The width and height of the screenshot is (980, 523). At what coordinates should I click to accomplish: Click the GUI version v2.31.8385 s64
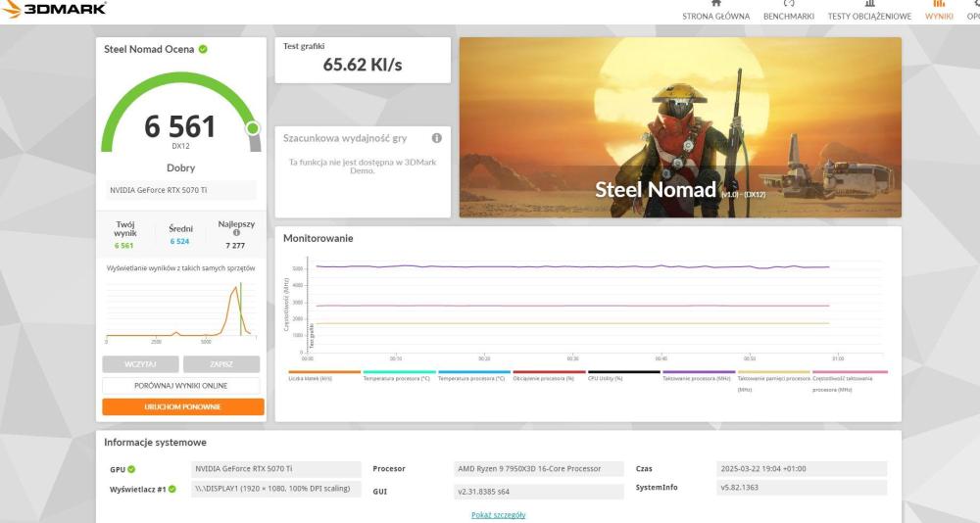(x=538, y=492)
